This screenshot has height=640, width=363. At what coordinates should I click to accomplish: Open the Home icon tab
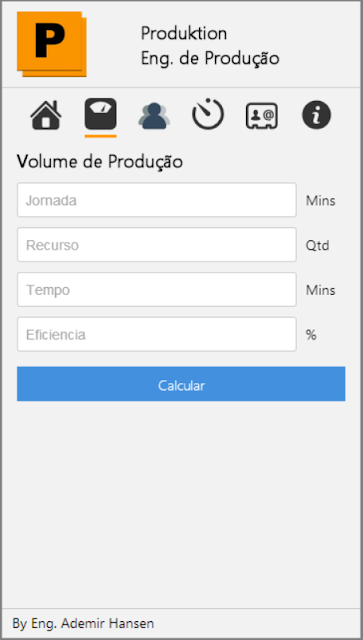click(x=46, y=115)
